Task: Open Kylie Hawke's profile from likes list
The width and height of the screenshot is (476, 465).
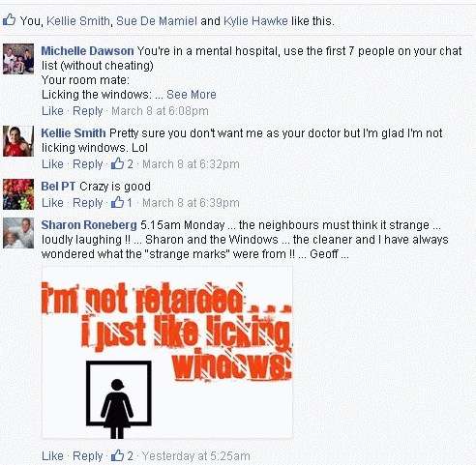Action: click(255, 21)
